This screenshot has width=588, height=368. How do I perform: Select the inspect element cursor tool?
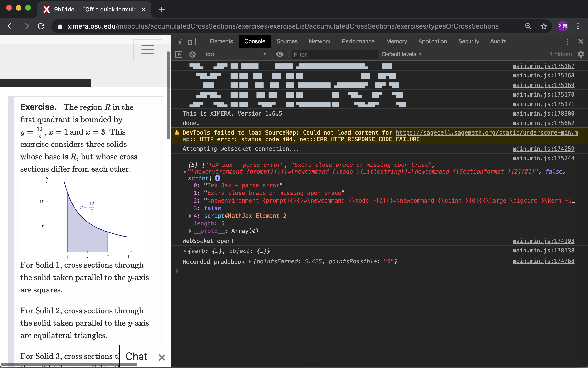[x=179, y=42]
